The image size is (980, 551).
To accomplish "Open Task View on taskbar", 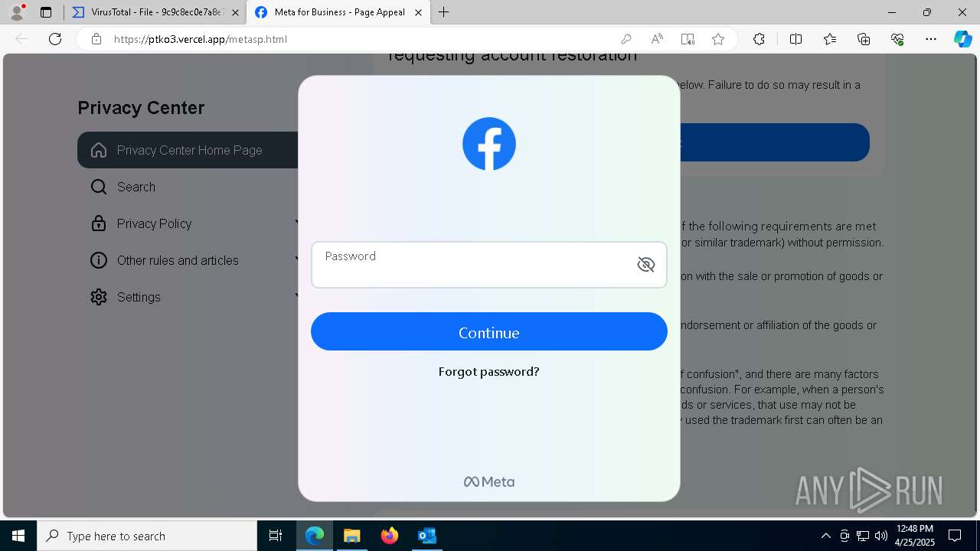I will tap(276, 536).
